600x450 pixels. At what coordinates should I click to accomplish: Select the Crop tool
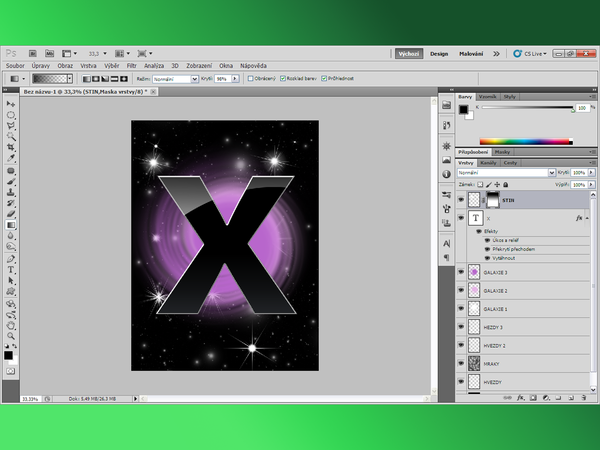point(11,147)
